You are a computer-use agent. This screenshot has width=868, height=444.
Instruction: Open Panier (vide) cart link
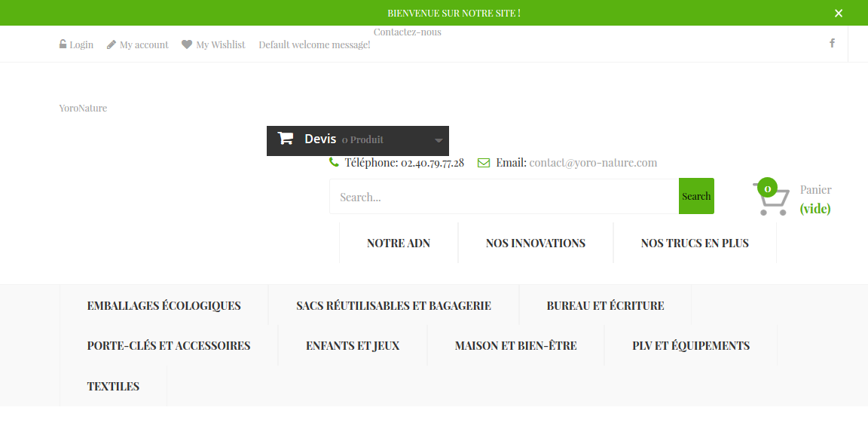815,199
